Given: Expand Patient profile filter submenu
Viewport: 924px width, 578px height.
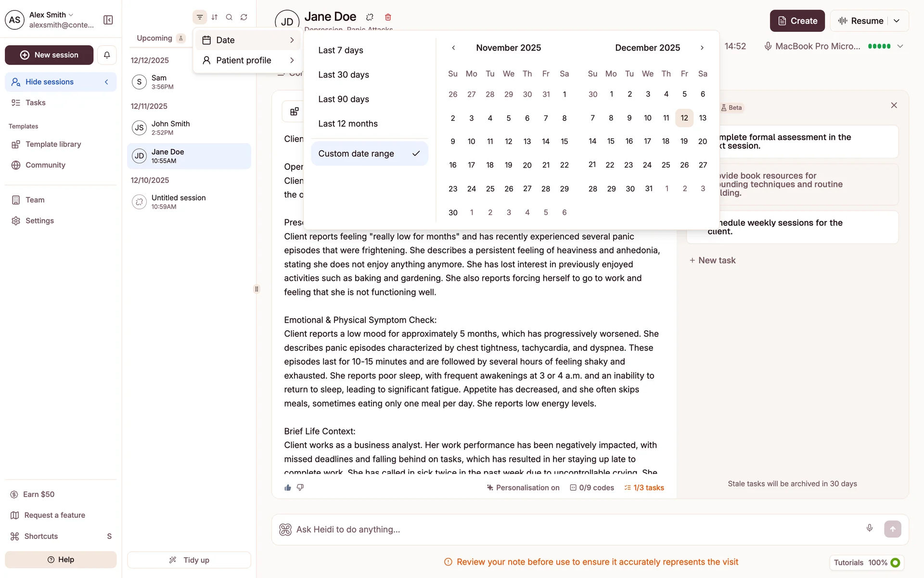Looking at the screenshot, I should point(248,60).
